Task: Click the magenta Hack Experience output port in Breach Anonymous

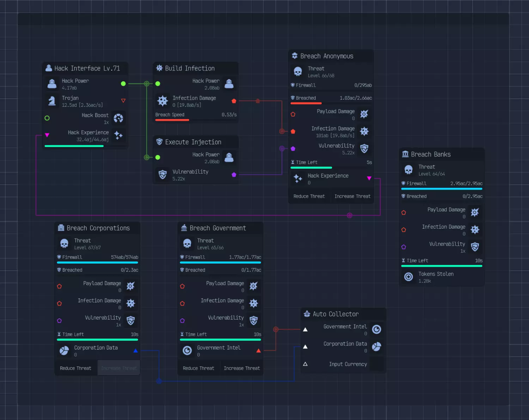Action: point(369,178)
